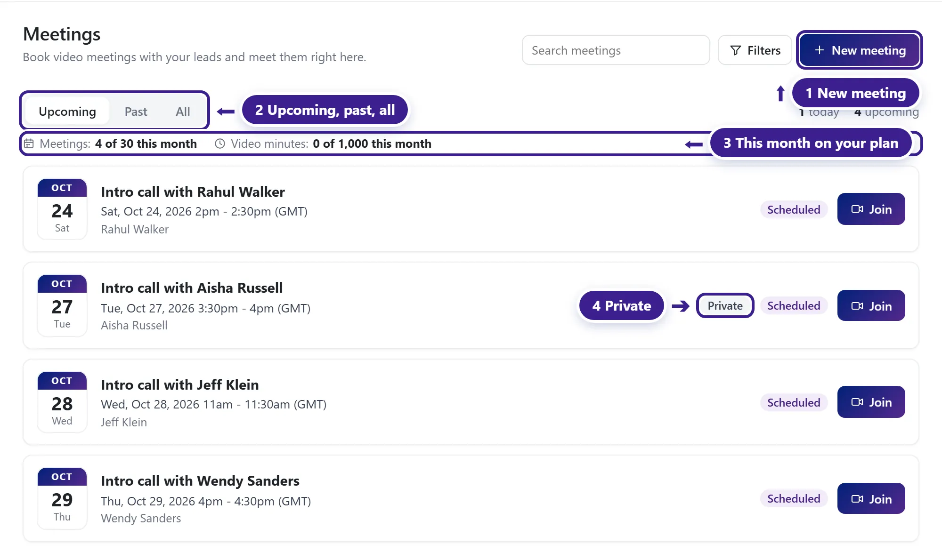Click the Oct 24 Sat date tile
Image resolution: width=942 pixels, height=560 pixels.
[62, 209]
